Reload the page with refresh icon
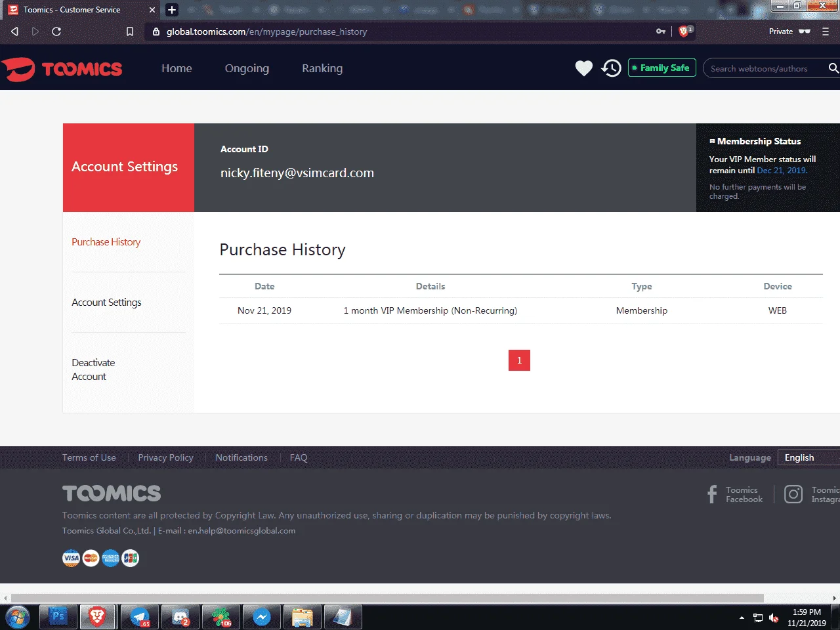 click(x=56, y=31)
